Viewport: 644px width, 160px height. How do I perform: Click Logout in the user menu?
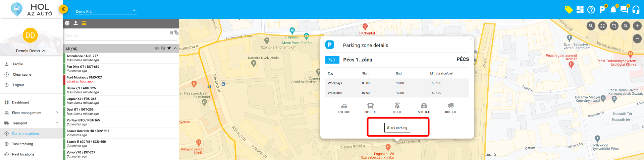(18, 85)
